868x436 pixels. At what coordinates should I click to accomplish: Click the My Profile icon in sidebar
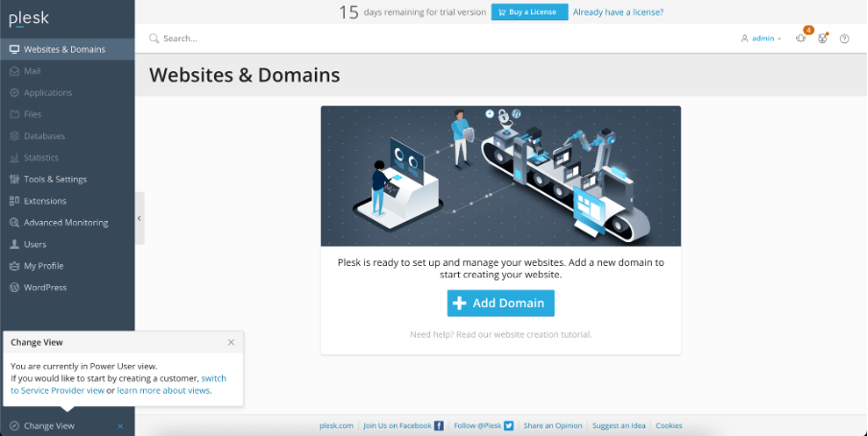click(x=14, y=266)
